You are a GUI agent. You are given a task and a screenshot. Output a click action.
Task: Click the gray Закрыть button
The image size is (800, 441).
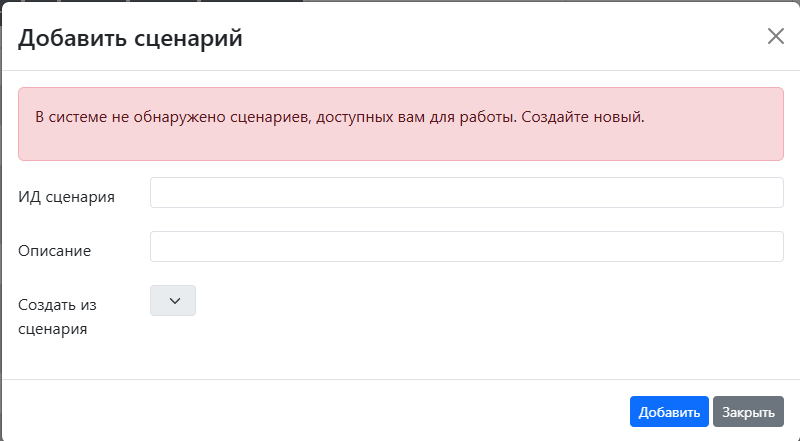748,412
